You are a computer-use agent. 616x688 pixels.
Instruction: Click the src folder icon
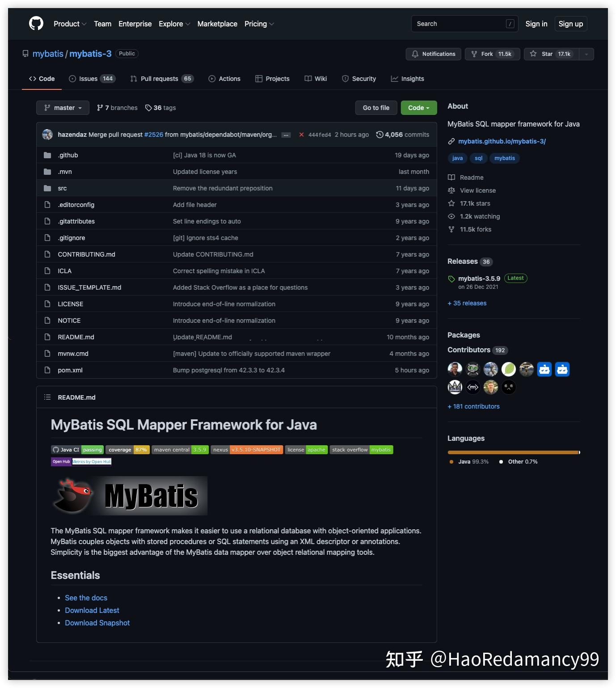click(47, 188)
